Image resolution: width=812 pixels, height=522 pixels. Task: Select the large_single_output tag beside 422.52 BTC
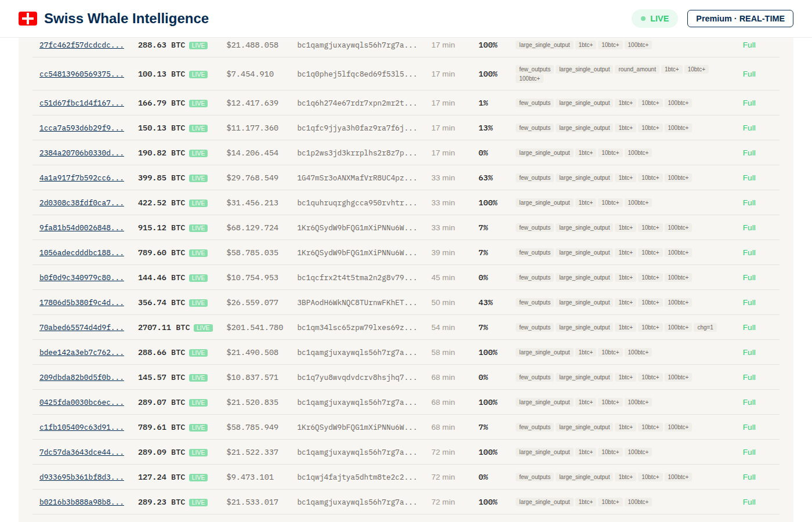pyautogui.click(x=544, y=202)
